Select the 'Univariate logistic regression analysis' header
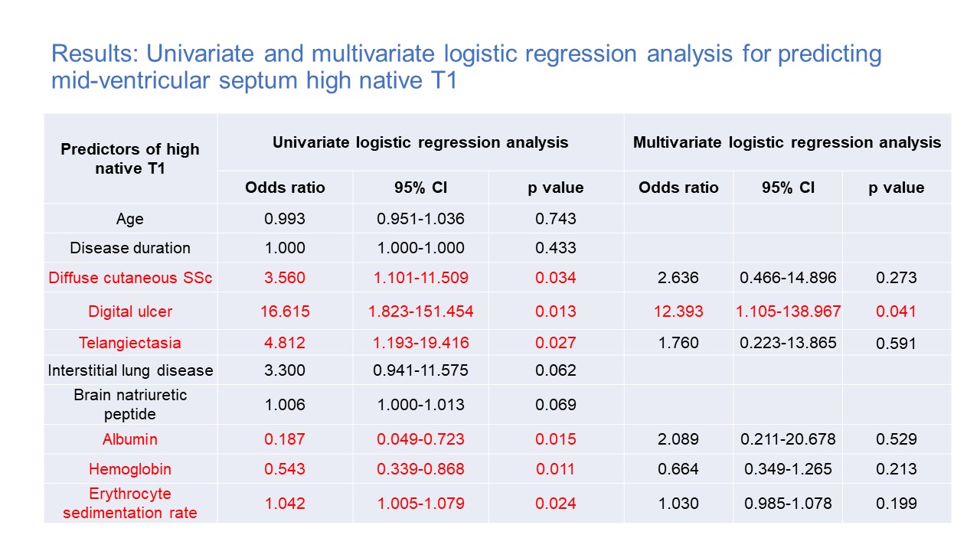 (420, 142)
